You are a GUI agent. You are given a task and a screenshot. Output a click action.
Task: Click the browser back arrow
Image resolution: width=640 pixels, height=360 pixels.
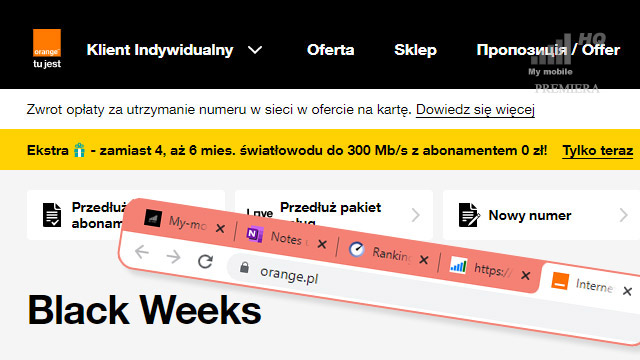pyautogui.click(x=142, y=252)
